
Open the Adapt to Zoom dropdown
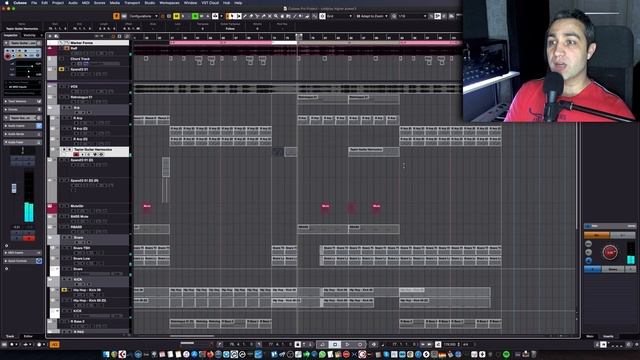[372, 16]
